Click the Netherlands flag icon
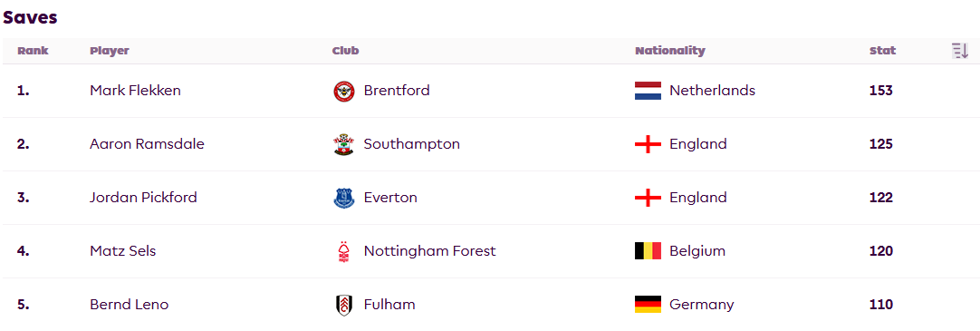The width and height of the screenshot is (980, 331). (x=648, y=91)
